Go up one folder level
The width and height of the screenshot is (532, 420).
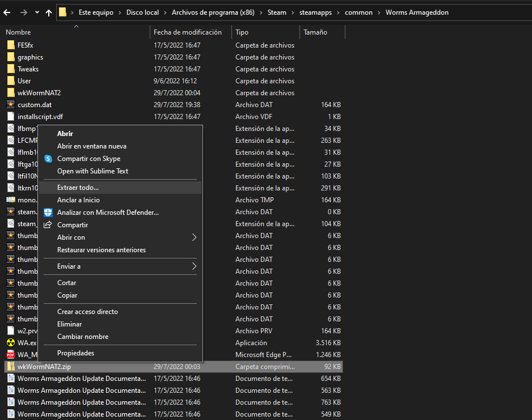[49, 12]
